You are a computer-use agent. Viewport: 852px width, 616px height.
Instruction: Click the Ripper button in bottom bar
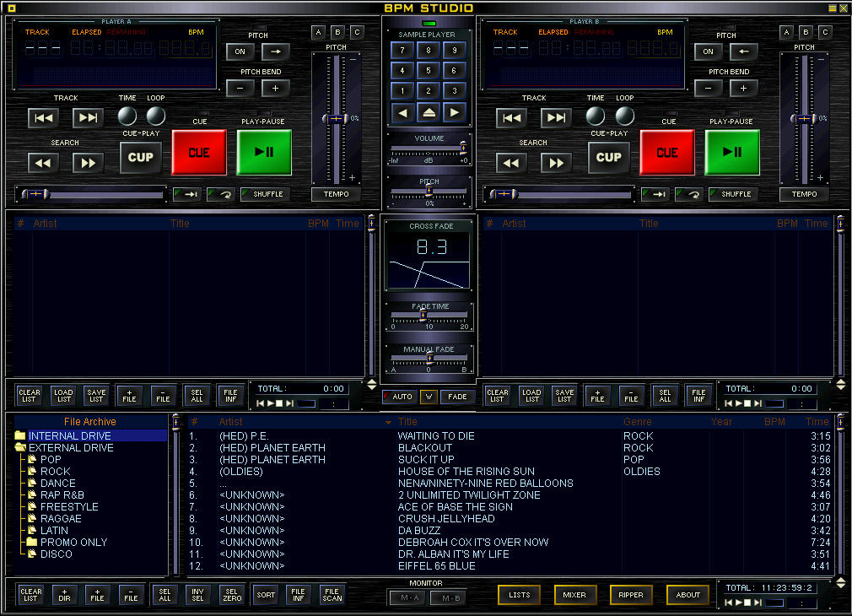point(631,595)
